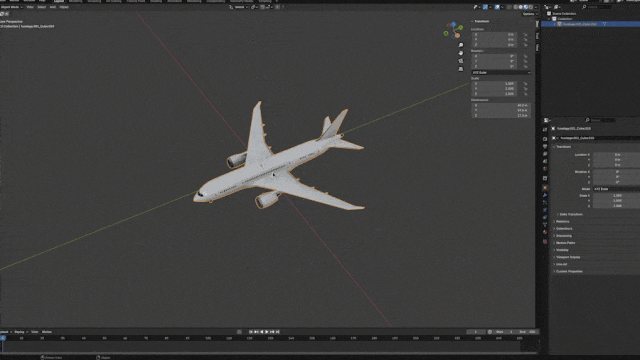Image resolution: width=640 pixels, height=360 pixels.
Task: Expand the Viewport Display panel
Action: (567, 257)
